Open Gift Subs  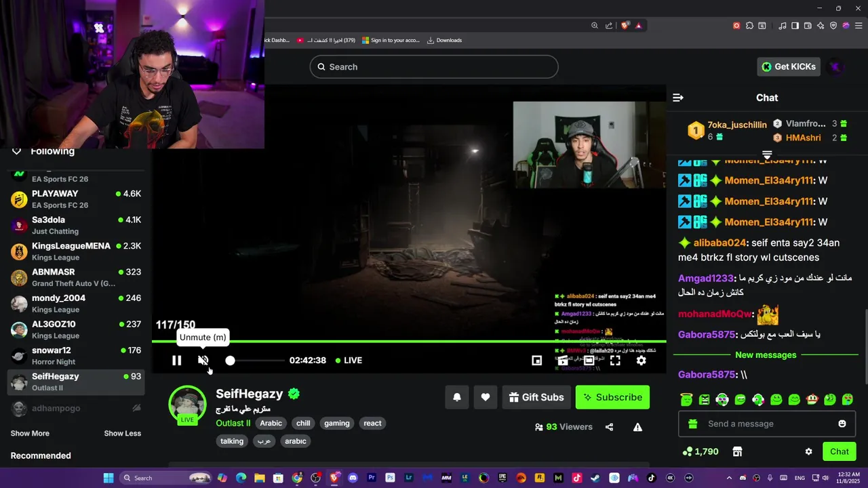coord(536,397)
